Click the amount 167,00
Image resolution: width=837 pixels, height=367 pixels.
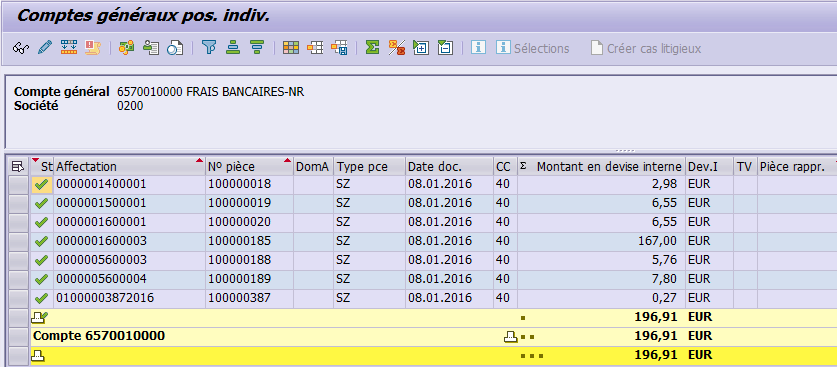tap(658, 241)
